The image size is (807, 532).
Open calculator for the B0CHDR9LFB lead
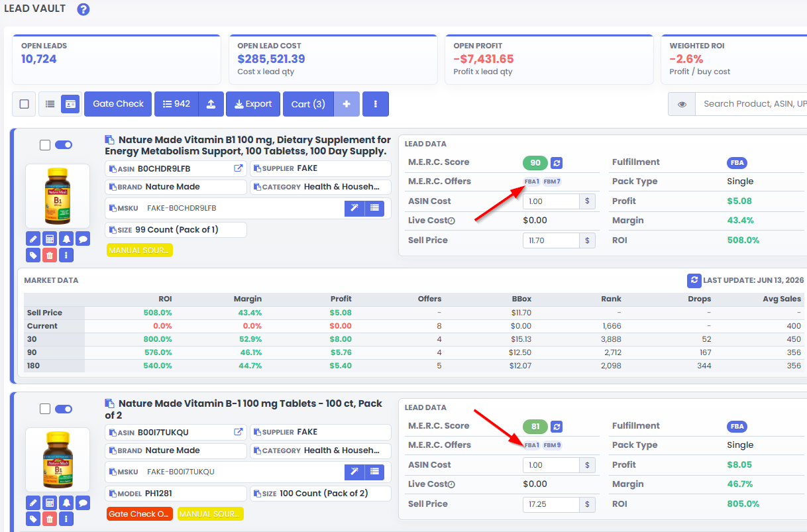tap(50, 239)
